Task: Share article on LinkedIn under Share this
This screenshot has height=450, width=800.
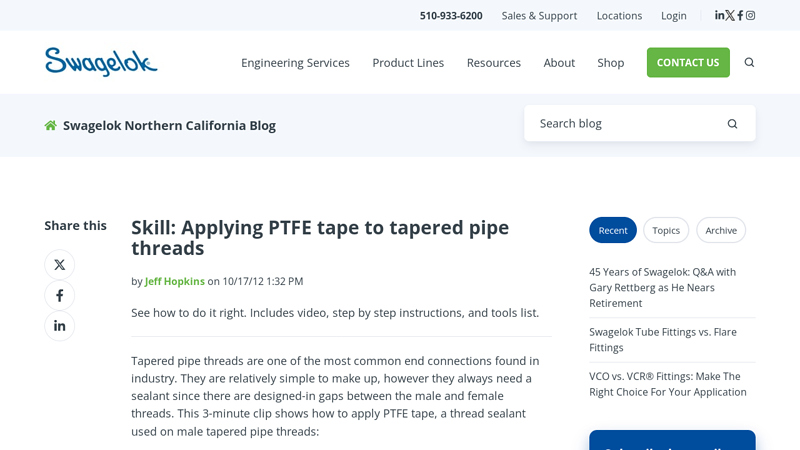Action: 59,326
